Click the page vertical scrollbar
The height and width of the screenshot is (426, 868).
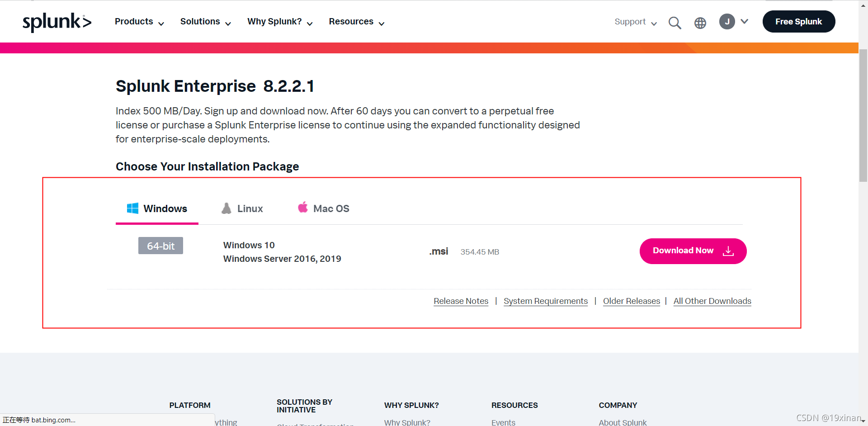pyautogui.click(x=863, y=115)
